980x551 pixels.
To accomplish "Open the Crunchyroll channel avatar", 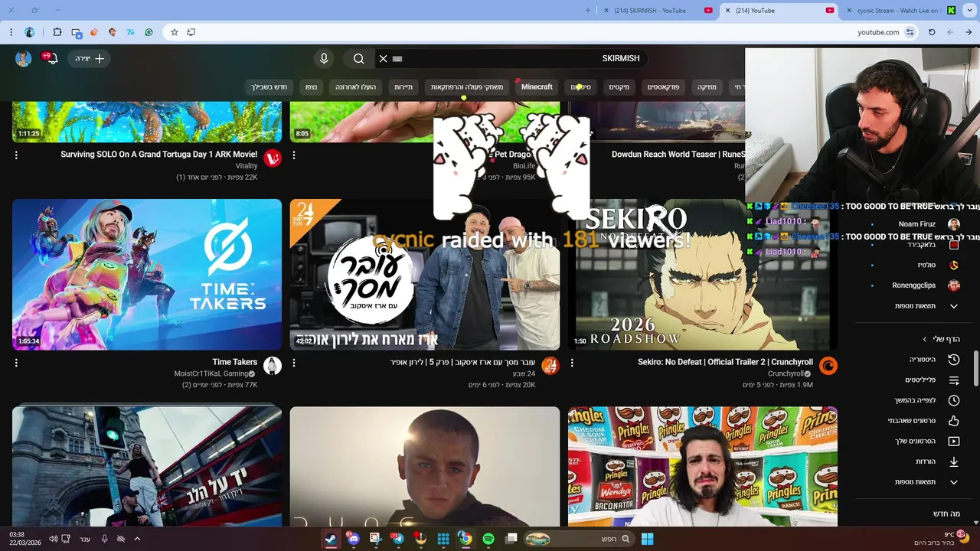I will (x=828, y=365).
